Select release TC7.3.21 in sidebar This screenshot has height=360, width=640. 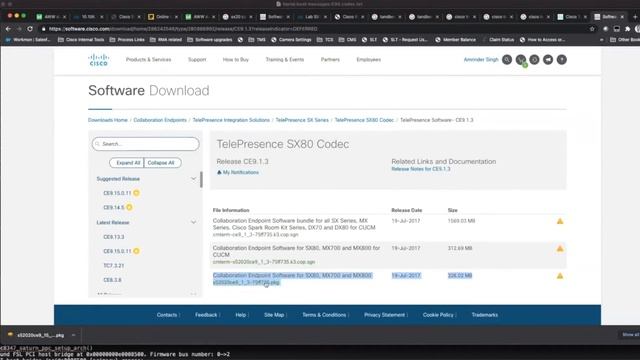point(114,266)
